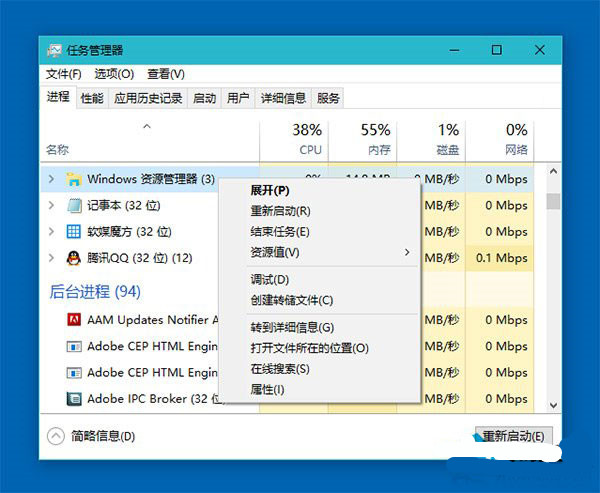
Task: Switch to the 启动 tab
Action: 204,98
